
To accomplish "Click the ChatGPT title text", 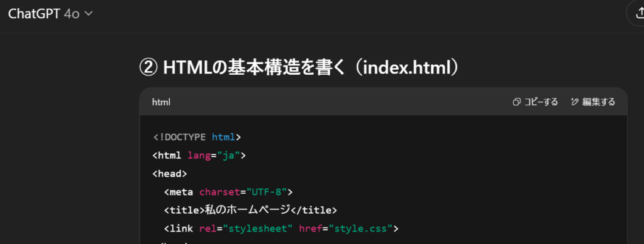I will pos(35,14).
